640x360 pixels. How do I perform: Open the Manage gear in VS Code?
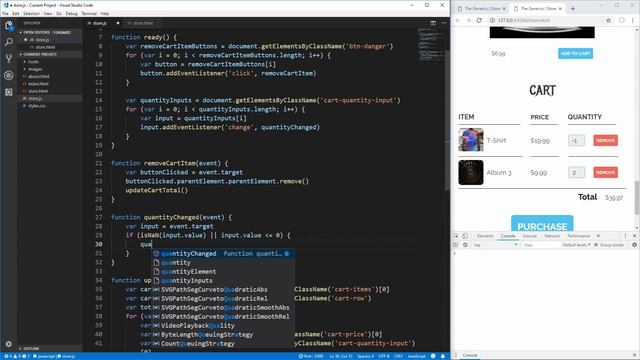click(9, 344)
